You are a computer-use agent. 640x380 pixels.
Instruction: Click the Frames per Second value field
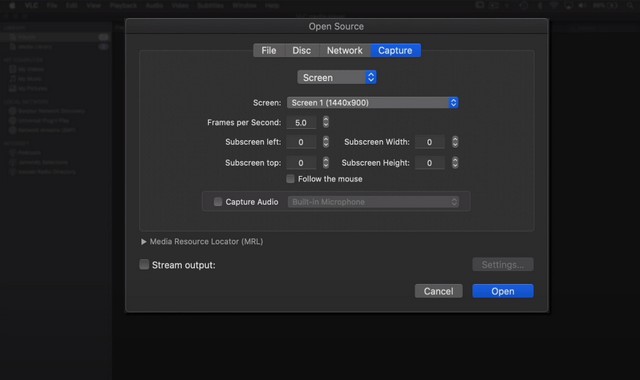tap(301, 122)
